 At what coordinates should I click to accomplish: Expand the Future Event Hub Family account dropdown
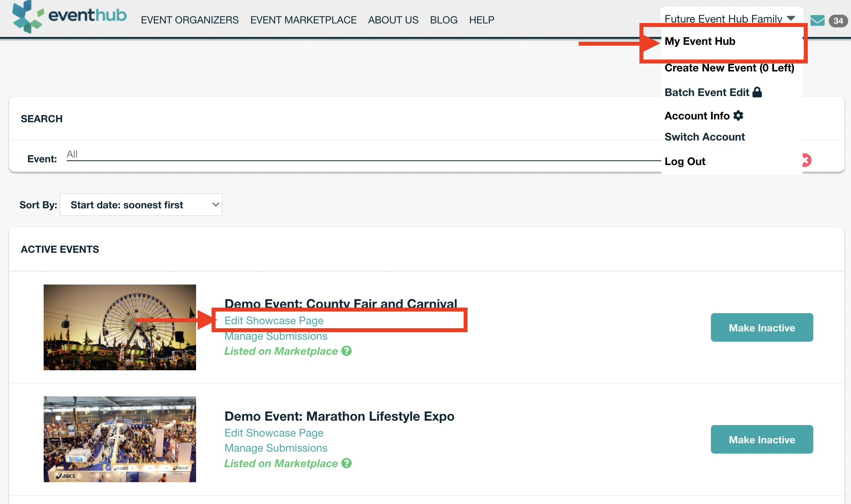click(730, 19)
